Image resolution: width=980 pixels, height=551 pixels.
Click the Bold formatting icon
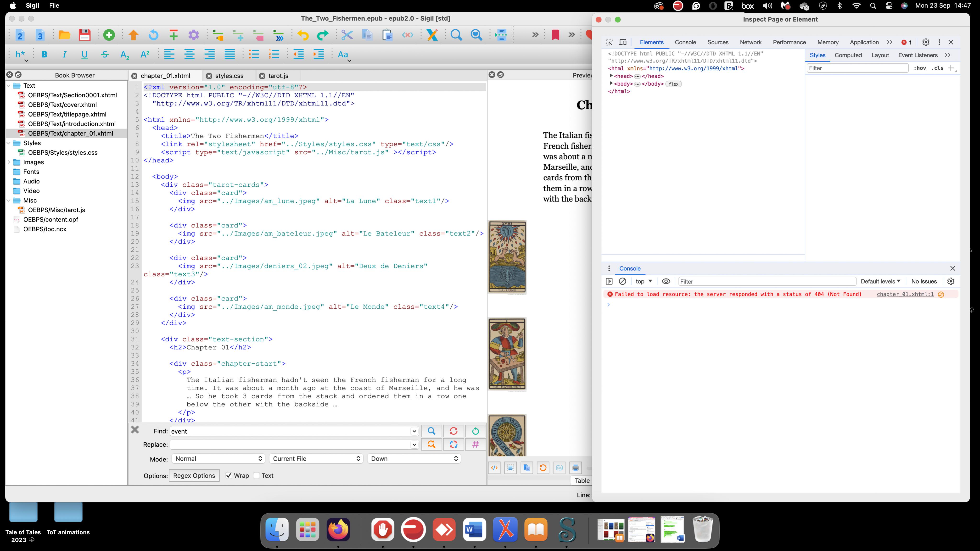pyautogui.click(x=45, y=54)
